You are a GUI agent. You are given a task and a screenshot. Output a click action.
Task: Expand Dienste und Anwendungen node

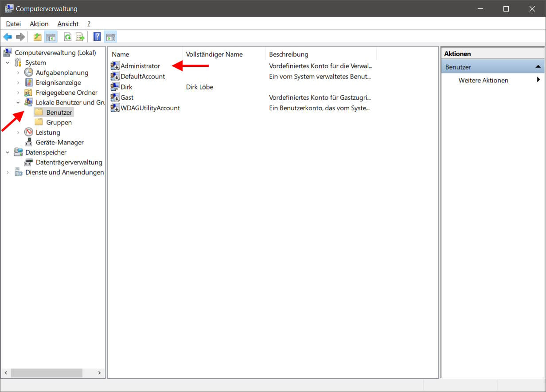(8, 172)
